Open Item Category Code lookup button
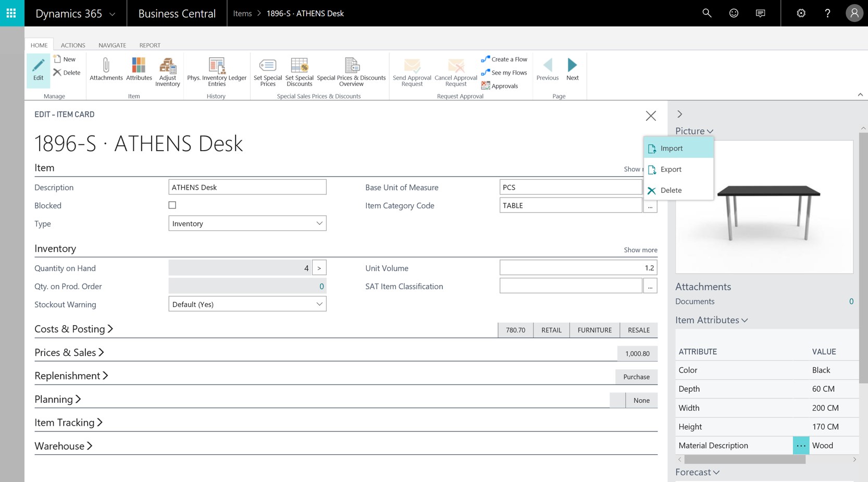Viewport: 868px width, 482px height. click(x=650, y=206)
